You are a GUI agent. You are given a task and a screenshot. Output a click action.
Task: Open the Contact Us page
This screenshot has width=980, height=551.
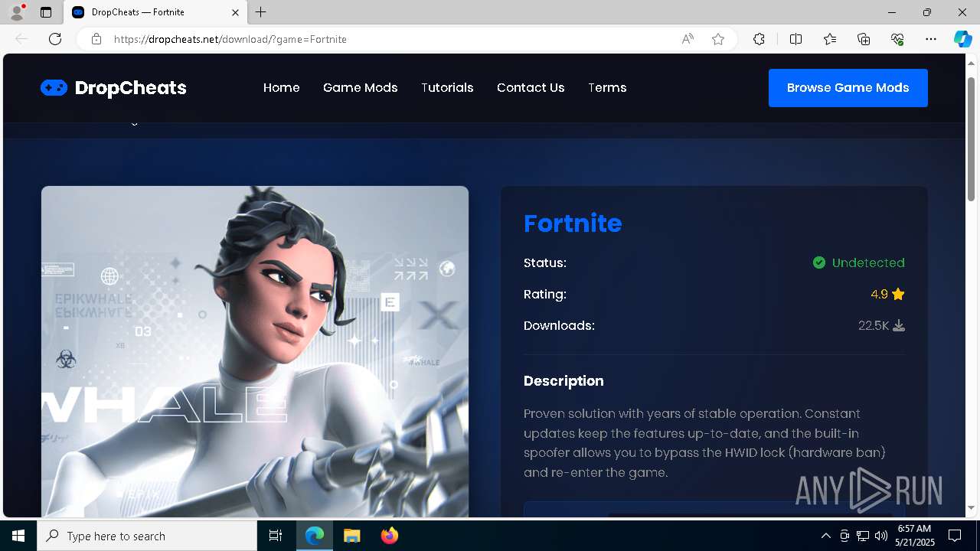coord(531,88)
